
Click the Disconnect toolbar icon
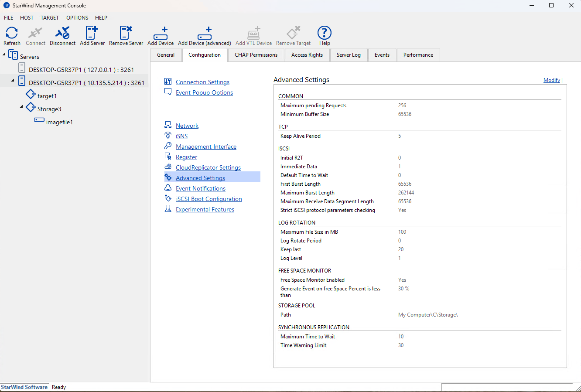click(62, 33)
